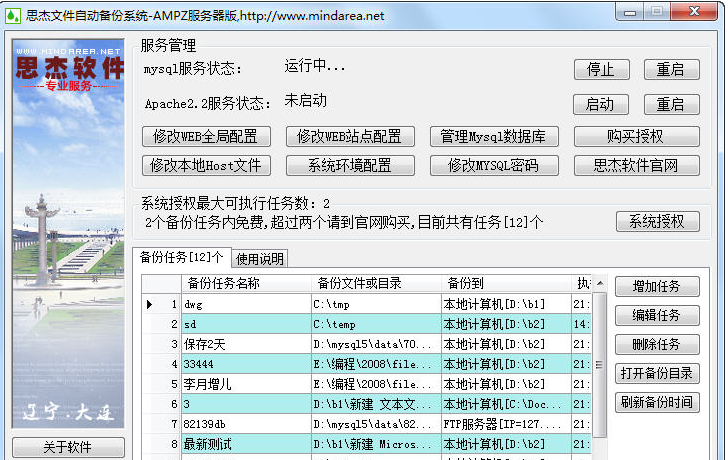Click the D:\mysql5\data\70... cell
The height and width of the screenshot is (460, 728).
click(376, 344)
